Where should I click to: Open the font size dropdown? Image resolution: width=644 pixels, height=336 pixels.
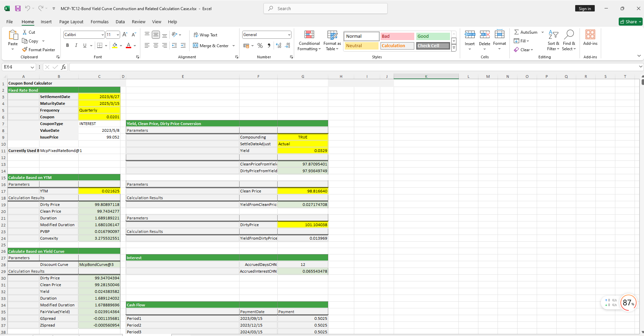click(118, 35)
